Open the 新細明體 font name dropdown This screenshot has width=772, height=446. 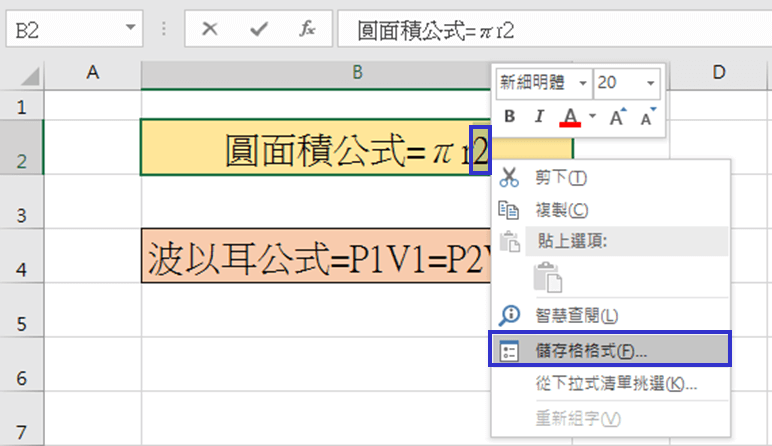(x=582, y=83)
